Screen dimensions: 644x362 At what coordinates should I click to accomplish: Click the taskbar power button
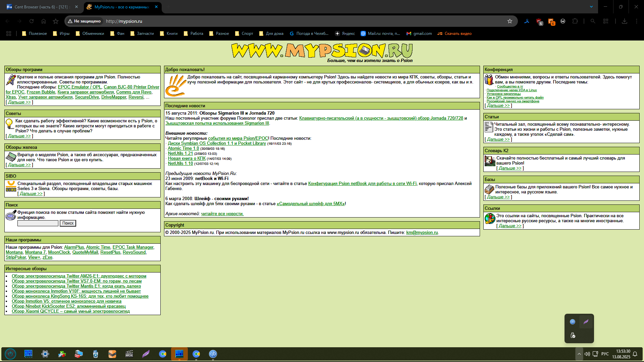click(10, 354)
